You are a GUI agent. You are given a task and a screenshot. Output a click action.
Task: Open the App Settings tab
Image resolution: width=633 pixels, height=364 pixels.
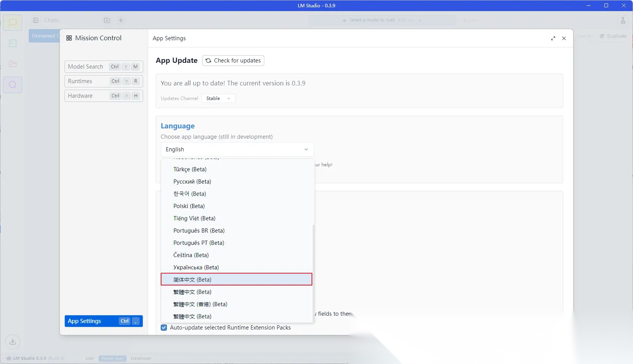coord(104,321)
